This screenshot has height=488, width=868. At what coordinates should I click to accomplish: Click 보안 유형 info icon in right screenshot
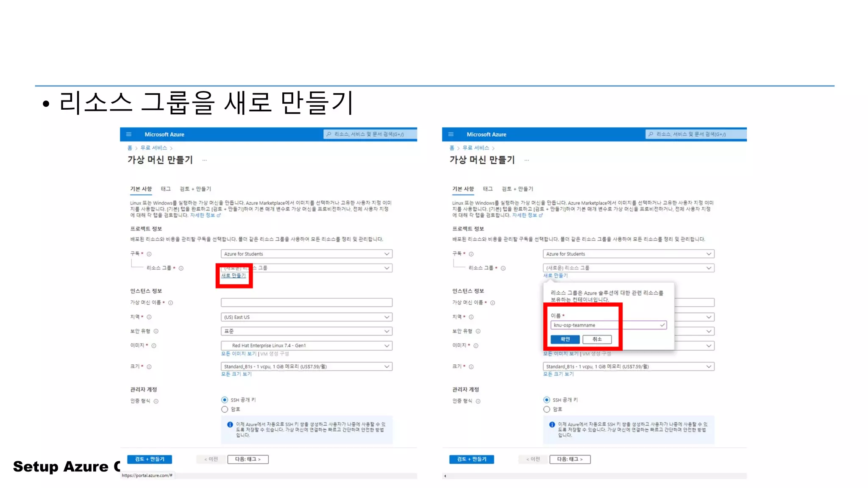(x=478, y=331)
